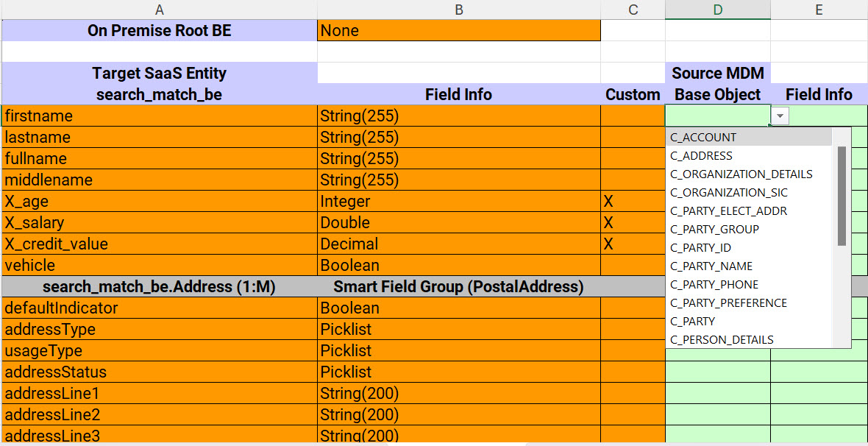The width and height of the screenshot is (868, 446).
Task: Select 'search_match_be.Address (1:M)' section cell
Action: click(x=160, y=287)
